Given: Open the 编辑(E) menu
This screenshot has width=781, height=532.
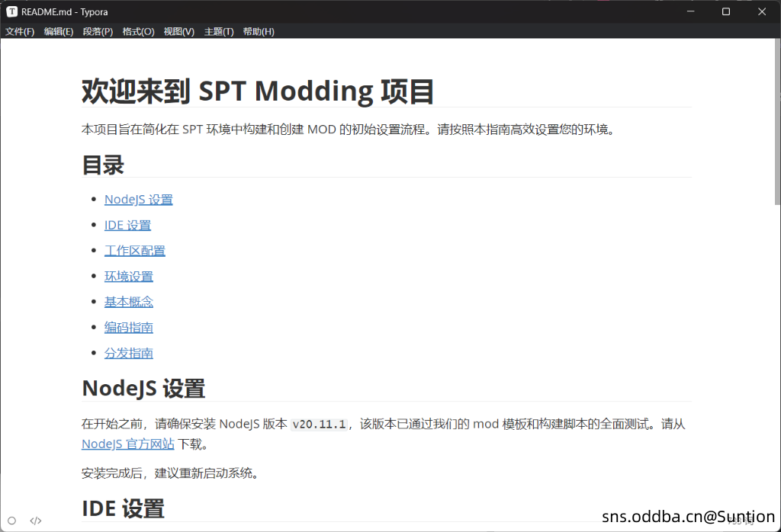Looking at the screenshot, I should [x=59, y=31].
